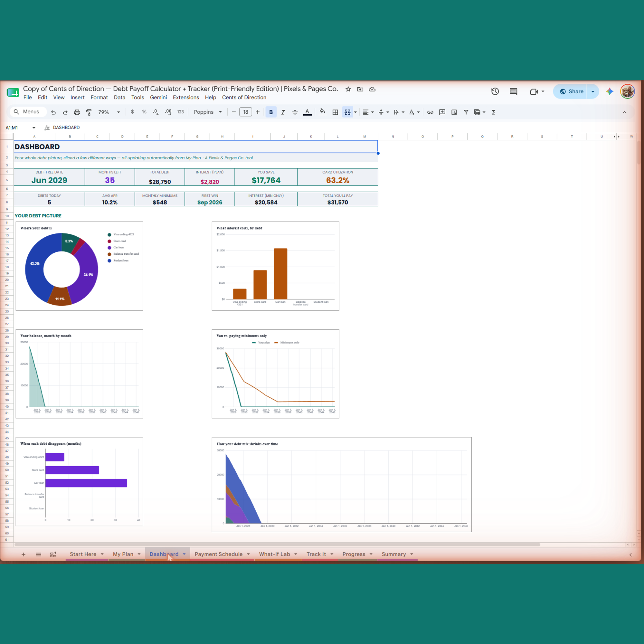The width and height of the screenshot is (644, 644).
Task: Toggle strikethrough formatting
Action: tap(295, 112)
